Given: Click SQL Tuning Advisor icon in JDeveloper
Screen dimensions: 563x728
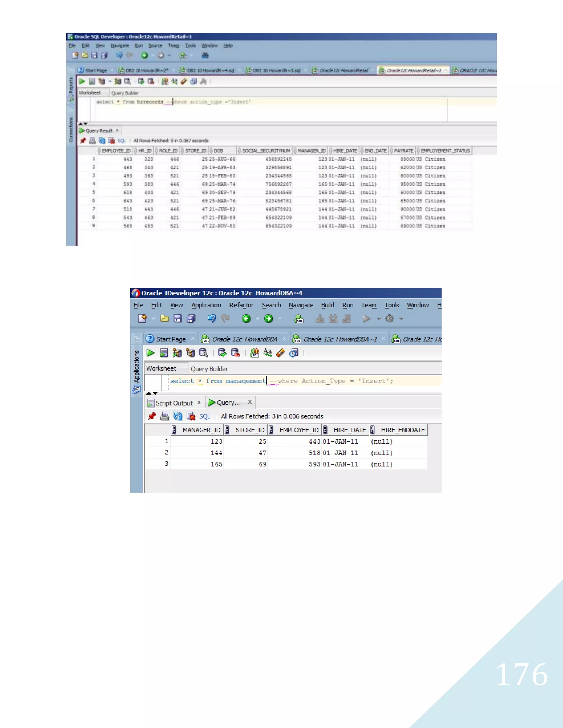Looking at the screenshot, I should (203, 353).
